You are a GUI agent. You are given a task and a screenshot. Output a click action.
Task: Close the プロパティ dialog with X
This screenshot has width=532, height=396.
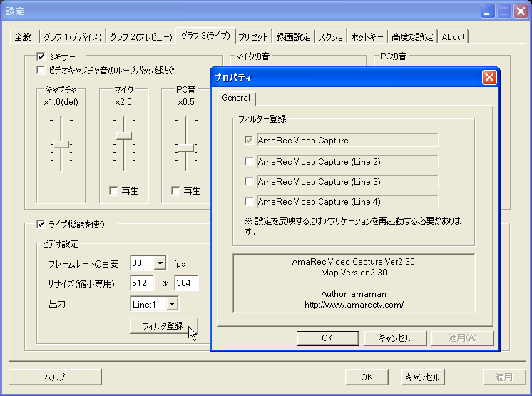[489, 78]
